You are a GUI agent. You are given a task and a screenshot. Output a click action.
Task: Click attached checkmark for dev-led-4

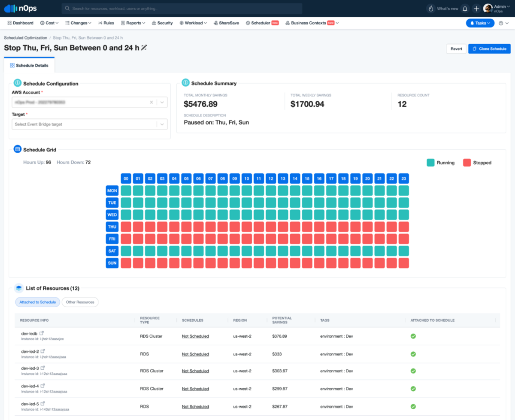[x=413, y=389]
